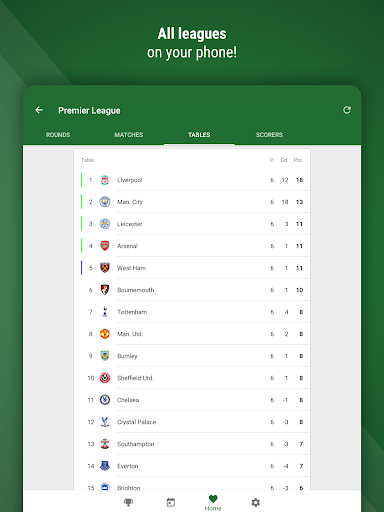This screenshot has height=512, width=384.
Task: Select the Everton row
Action: (x=192, y=466)
